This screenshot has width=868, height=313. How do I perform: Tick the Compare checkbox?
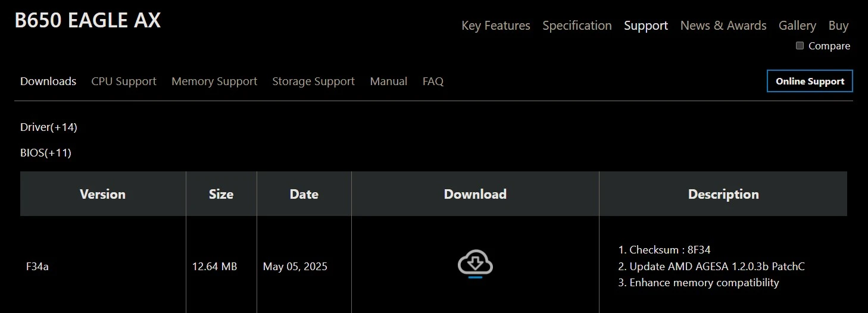pyautogui.click(x=800, y=46)
